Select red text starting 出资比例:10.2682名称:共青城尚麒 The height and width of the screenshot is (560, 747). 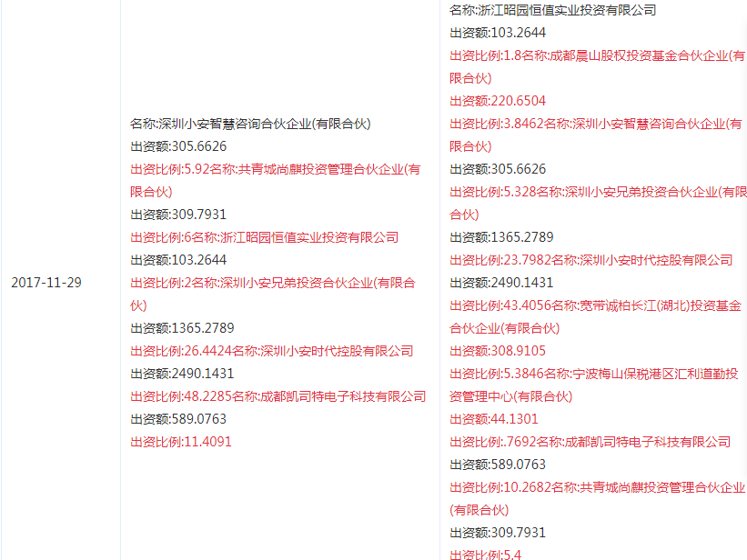click(598, 498)
